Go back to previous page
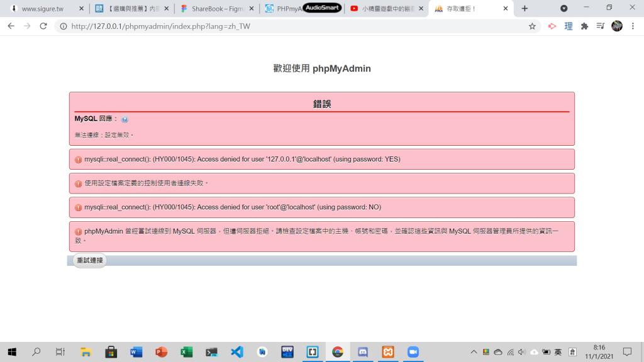The width and height of the screenshot is (644, 362). (x=11, y=26)
